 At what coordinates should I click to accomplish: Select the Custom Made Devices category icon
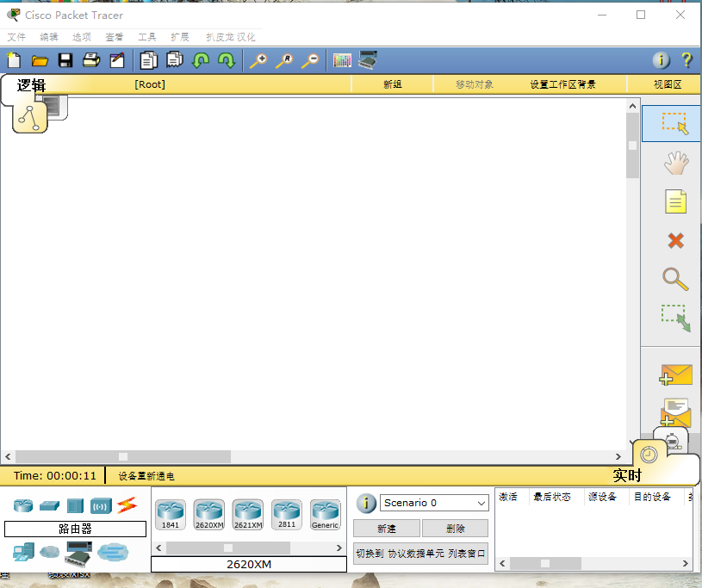click(78, 553)
